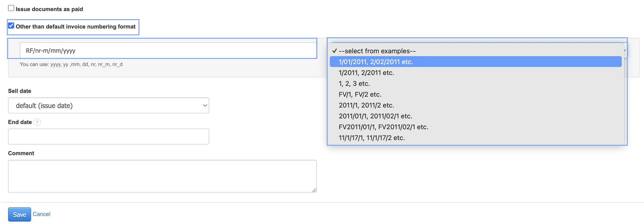Click the examples dropdown arrow at right edge

(x=625, y=51)
